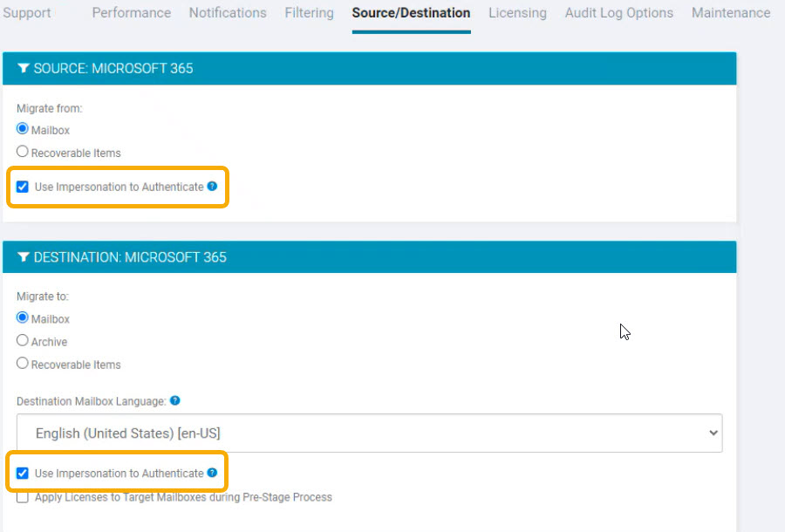Open the Support section
Image resolution: width=785 pixels, height=532 pixels.
pos(27,12)
